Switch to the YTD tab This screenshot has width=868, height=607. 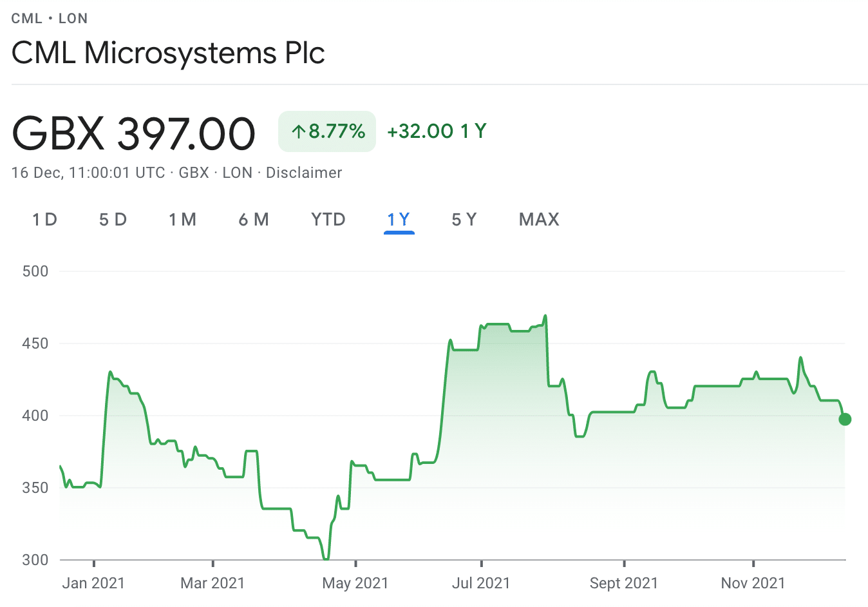click(x=328, y=220)
